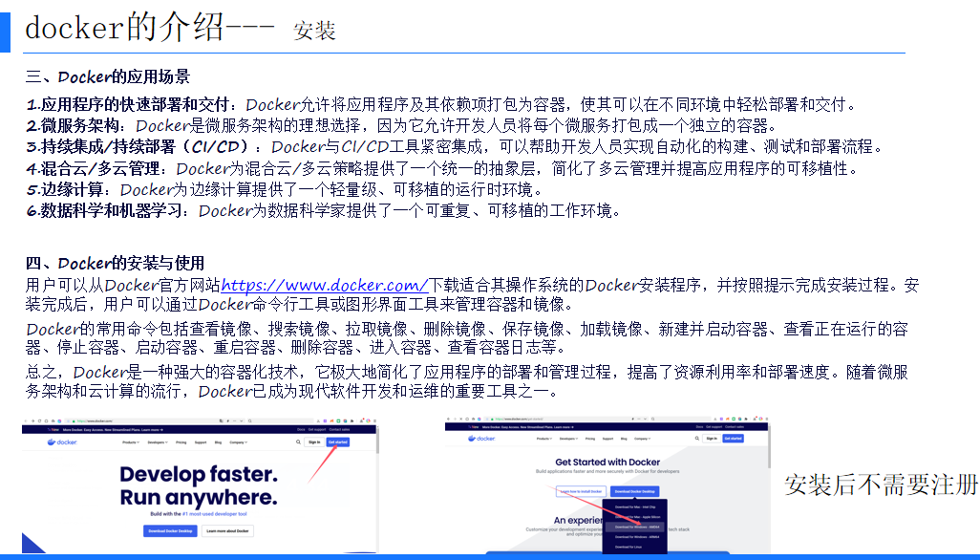This screenshot has width=980, height=560.
Task: Select Download for Mac - Apple Silicon
Action: pyautogui.click(x=637, y=517)
